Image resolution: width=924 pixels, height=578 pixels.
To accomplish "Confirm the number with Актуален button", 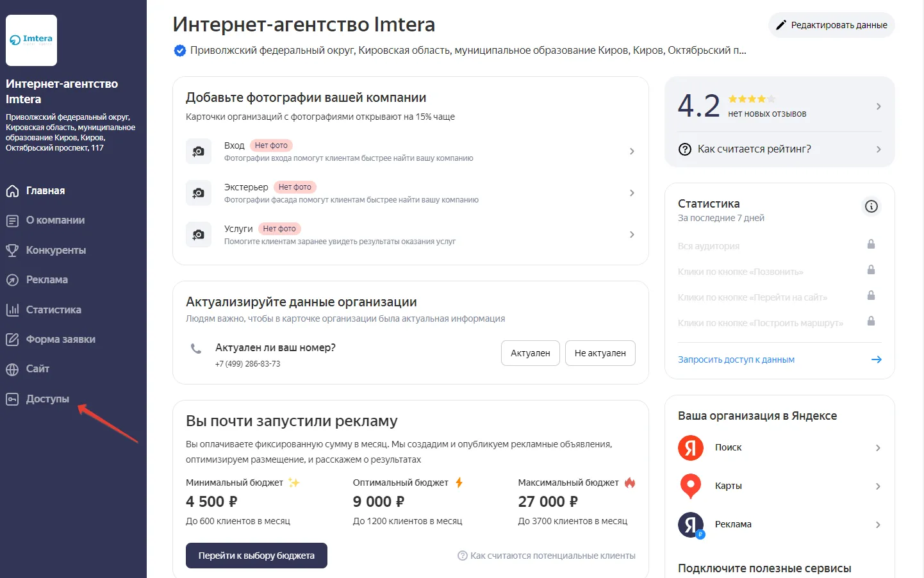I will point(531,353).
